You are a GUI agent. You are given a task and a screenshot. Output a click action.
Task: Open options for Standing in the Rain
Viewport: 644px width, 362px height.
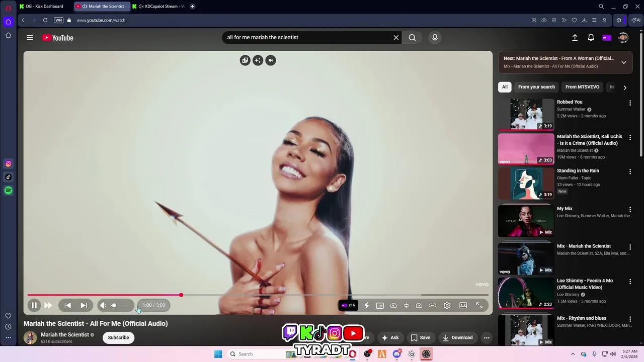(x=630, y=171)
